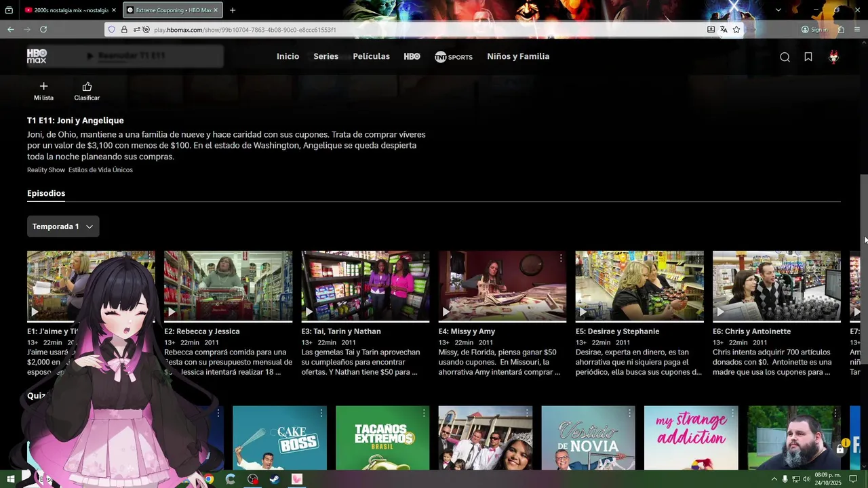Open site padlock information
This screenshot has height=488, width=868.
tap(124, 30)
